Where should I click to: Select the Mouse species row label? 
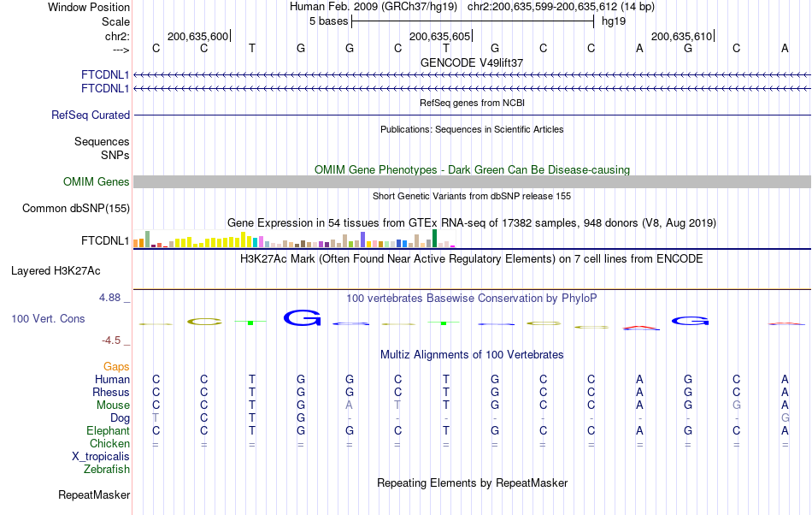(x=113, y=405)
